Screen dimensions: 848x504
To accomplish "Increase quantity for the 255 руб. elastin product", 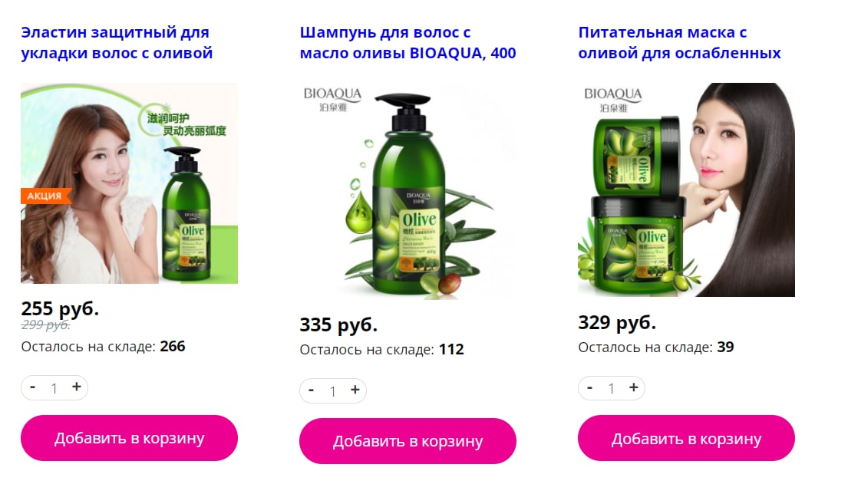I will pos(76,387).
